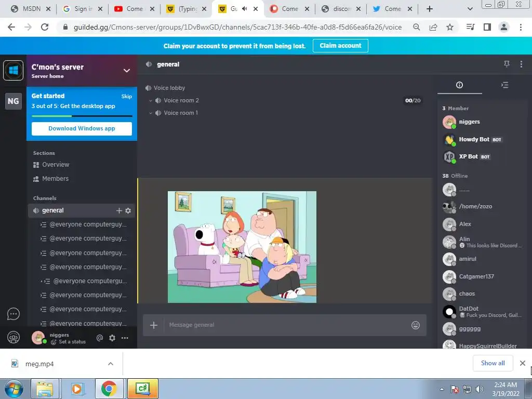The image size is (532, 399).
Task: Bookmark this page with star icon
Action: [x=450, y=27]
